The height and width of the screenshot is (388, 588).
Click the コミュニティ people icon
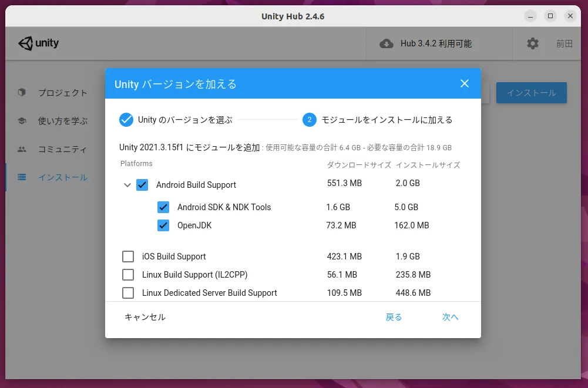22,149
